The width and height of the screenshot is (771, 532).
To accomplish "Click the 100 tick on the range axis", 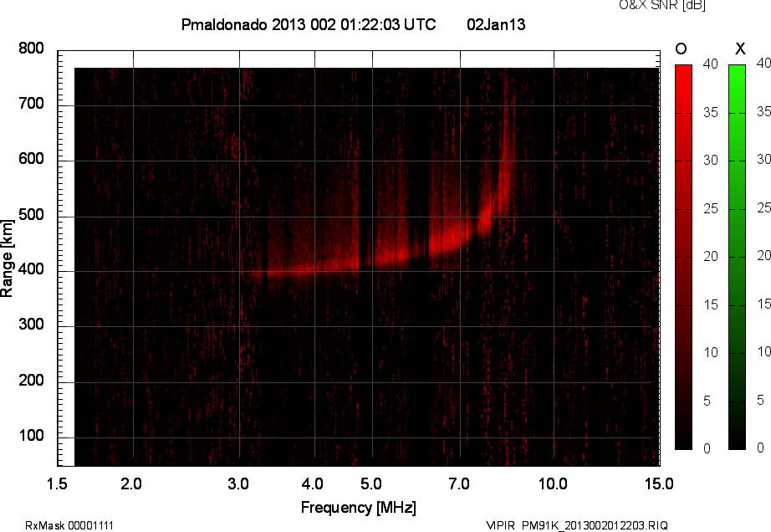I will click(31, 437).
